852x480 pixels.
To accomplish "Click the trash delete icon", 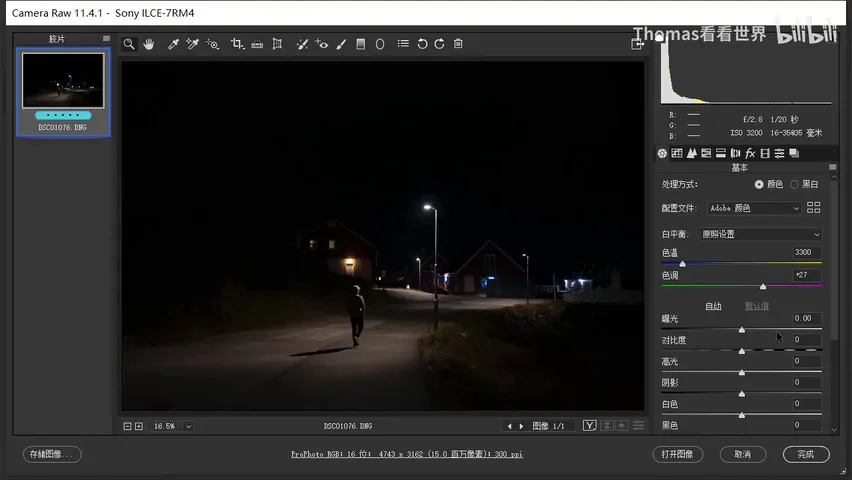I will (458, 44).
